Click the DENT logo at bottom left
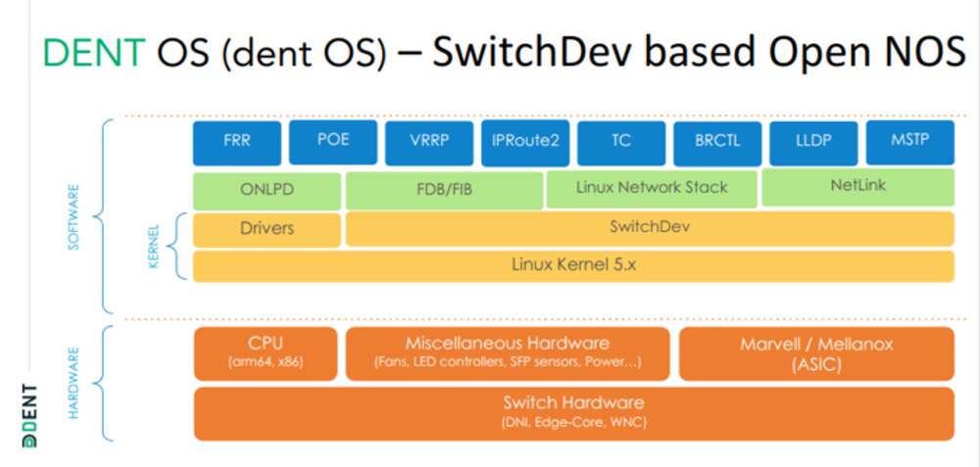This screenshot has width=980, height=467. (28, 415)
